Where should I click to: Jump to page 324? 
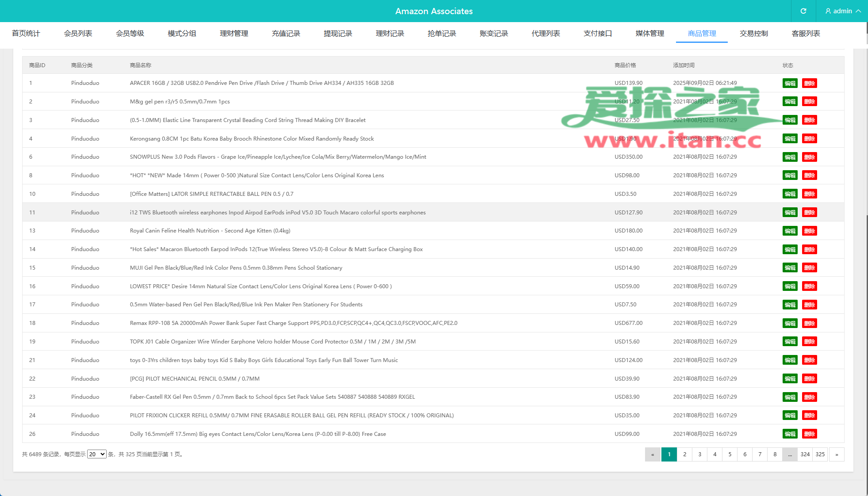click(805, 454)
